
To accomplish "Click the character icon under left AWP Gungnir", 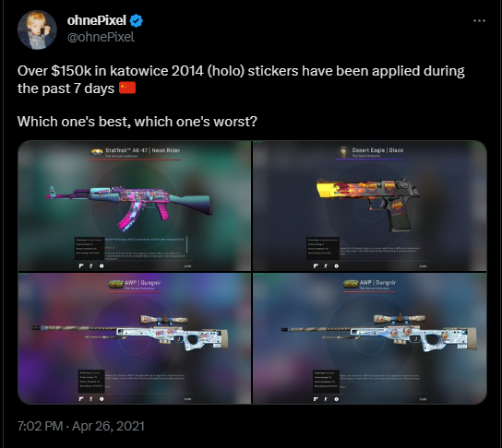I will point(91,399).
